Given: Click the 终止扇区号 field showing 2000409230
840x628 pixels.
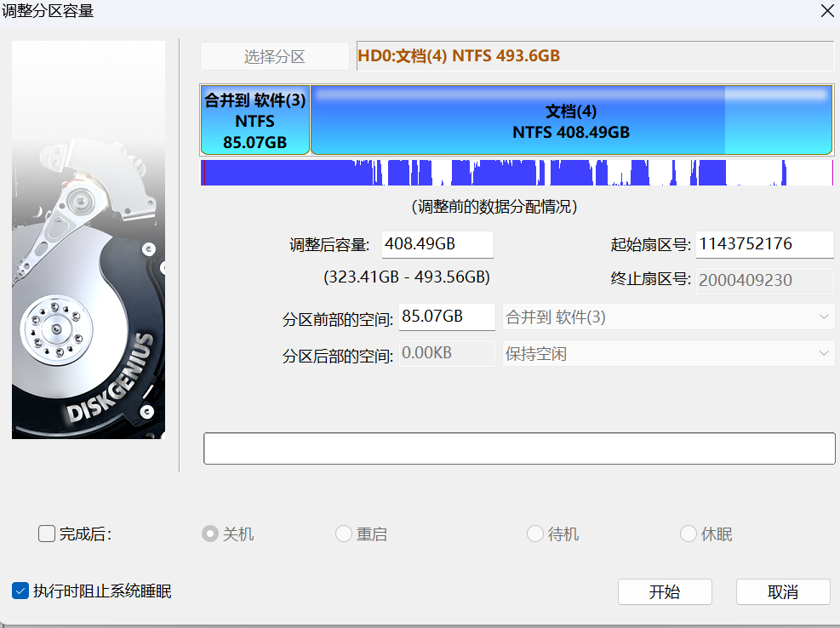Looking at the screenshot, I should click(x=765, y=280).
